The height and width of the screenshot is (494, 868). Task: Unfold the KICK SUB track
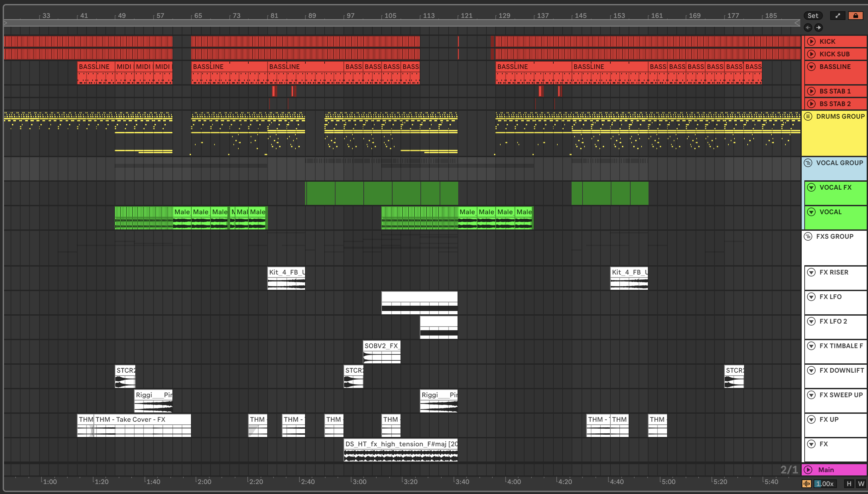(811, 54)
